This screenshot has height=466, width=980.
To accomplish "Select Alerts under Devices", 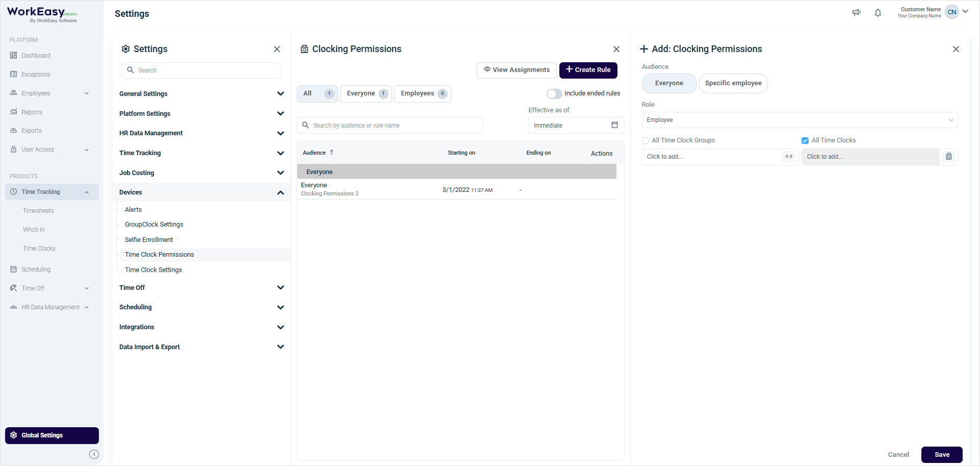I will coord(133,210).
